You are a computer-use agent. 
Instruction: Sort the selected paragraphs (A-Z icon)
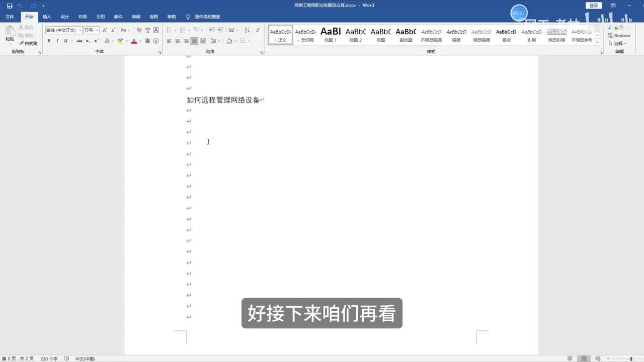247,30
